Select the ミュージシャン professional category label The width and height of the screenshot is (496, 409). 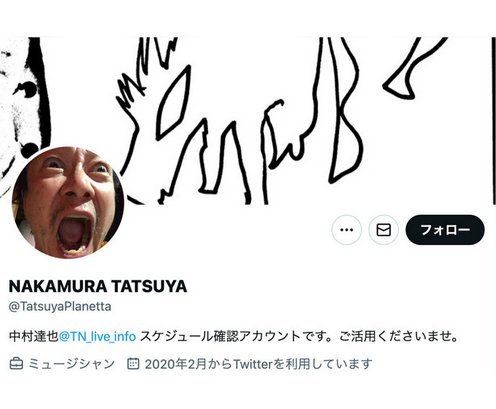[x=72, y=364]
